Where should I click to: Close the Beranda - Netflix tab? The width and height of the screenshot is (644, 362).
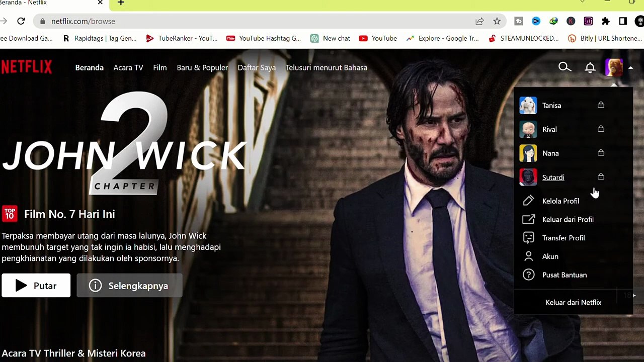(x=100, y=3)
